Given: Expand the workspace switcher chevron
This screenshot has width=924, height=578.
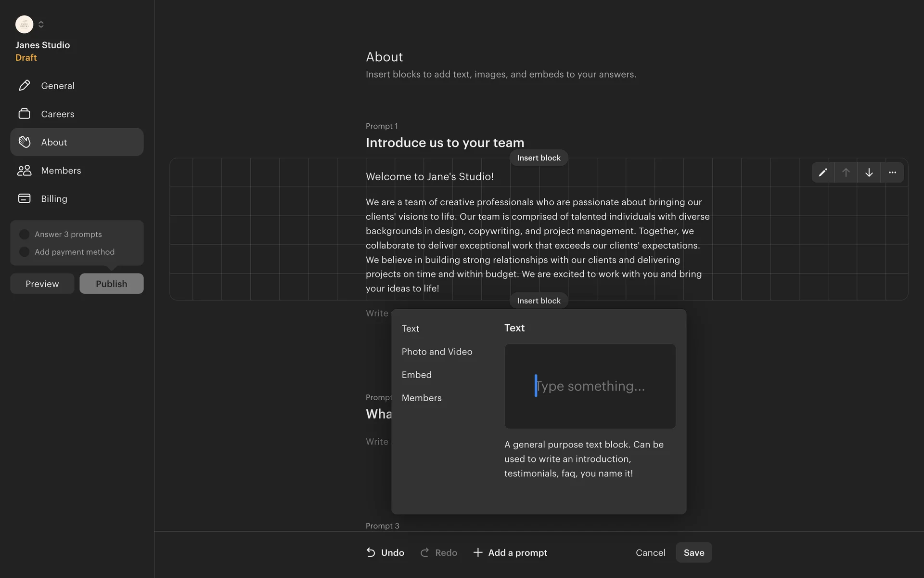Looking at the screenshot, I should [41, 24].
